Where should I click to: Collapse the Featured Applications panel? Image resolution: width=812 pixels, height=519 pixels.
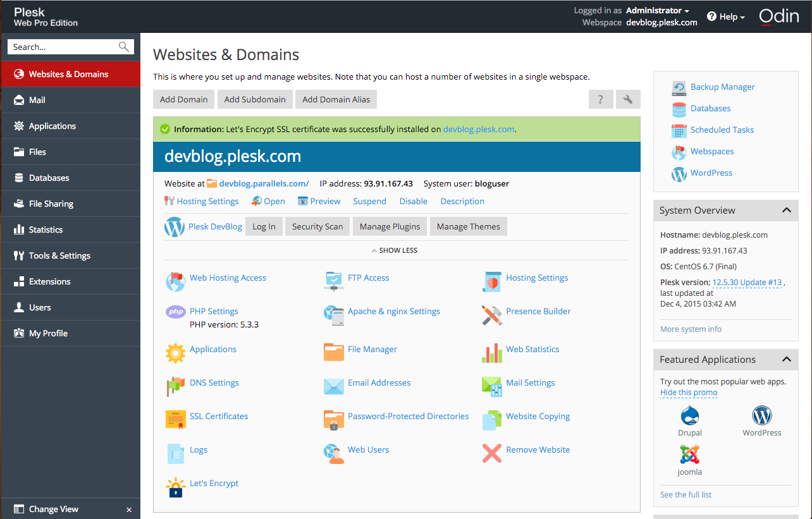click(786, 360)
